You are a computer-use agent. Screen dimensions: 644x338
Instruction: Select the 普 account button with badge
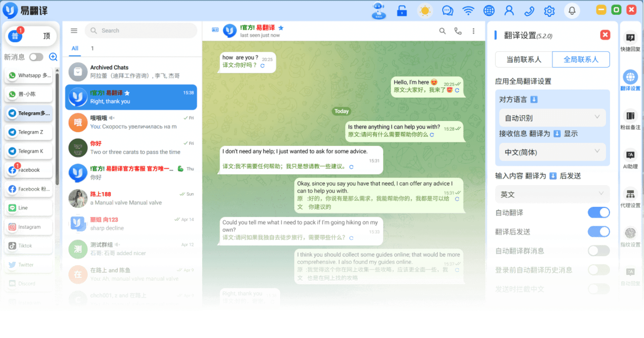pos(15,36)
